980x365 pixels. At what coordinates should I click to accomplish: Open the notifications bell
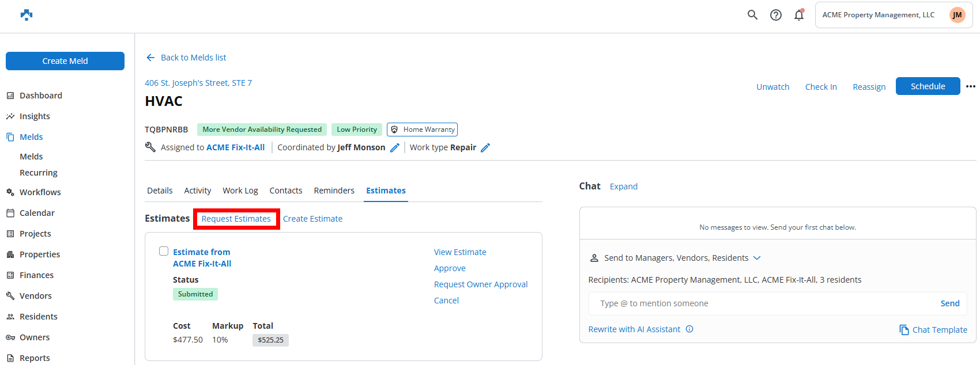point(799,15)
